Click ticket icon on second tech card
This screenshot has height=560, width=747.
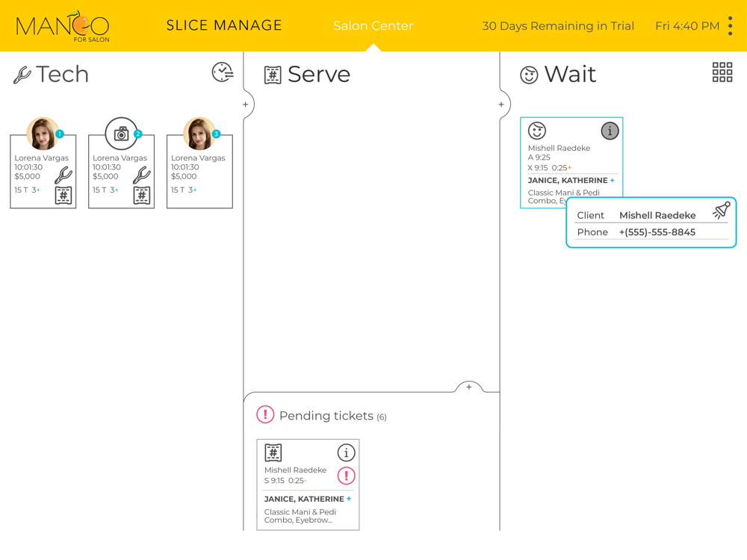pyautogui.click(x=142, y=195)
